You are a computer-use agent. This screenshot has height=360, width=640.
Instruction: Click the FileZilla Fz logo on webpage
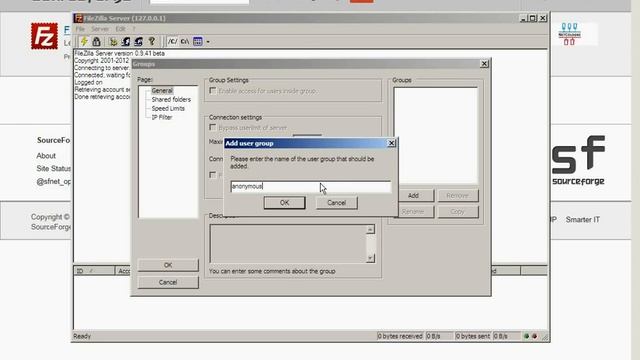click(44, 36)
